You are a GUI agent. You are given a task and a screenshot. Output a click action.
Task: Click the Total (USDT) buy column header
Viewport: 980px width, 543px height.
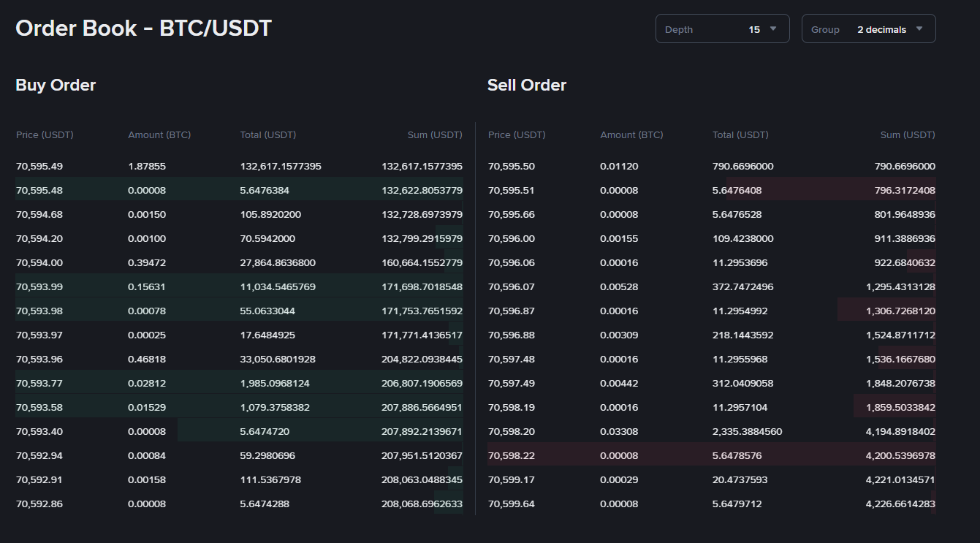click(x=267, y=134)
